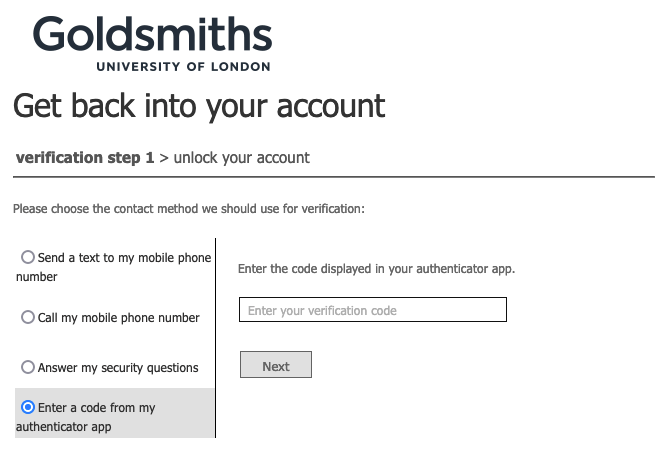The image size is (670, 452).
Task: Click the "University of London" logo subtitle
Action: click(183, 67)
